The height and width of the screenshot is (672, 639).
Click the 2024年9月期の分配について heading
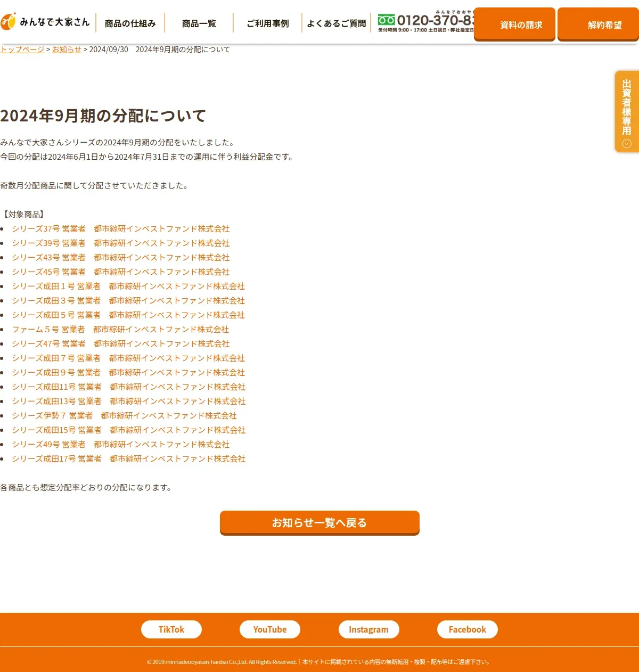(x=103, y=116)
